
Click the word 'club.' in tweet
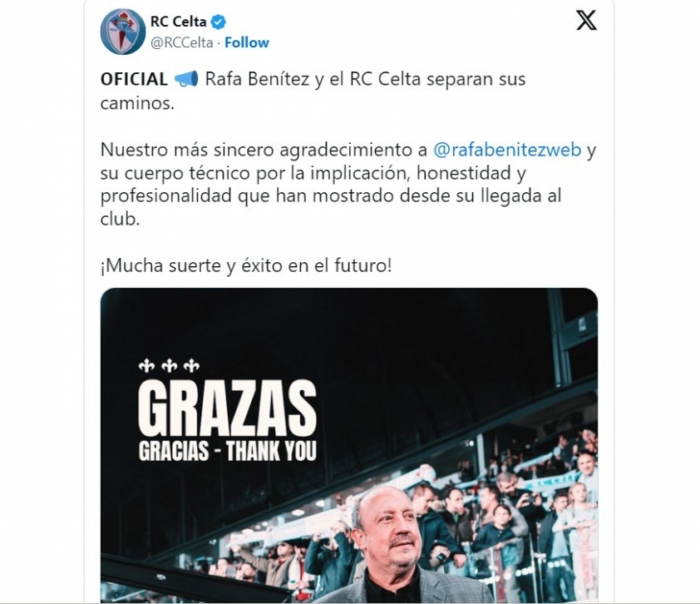[x=120, y=219]
